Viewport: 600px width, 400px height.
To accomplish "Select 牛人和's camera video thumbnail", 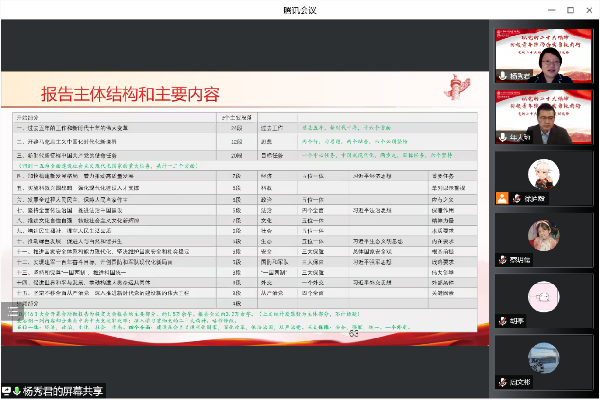I will (544, 115).
